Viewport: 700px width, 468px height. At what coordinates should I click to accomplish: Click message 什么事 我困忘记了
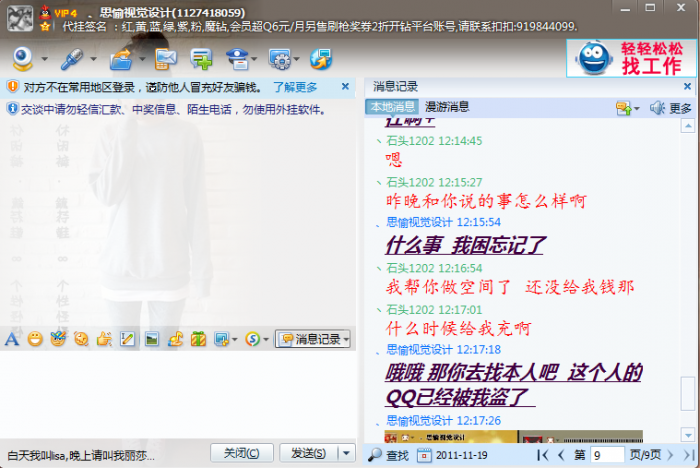pyautogui.click(x=464, y=245)
